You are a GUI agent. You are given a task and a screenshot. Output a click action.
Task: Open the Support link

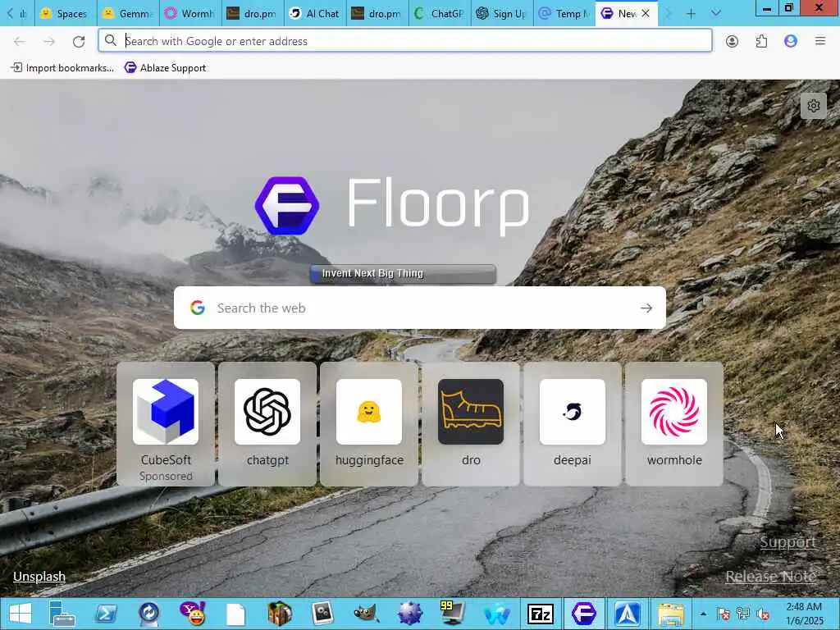[787, 542]
